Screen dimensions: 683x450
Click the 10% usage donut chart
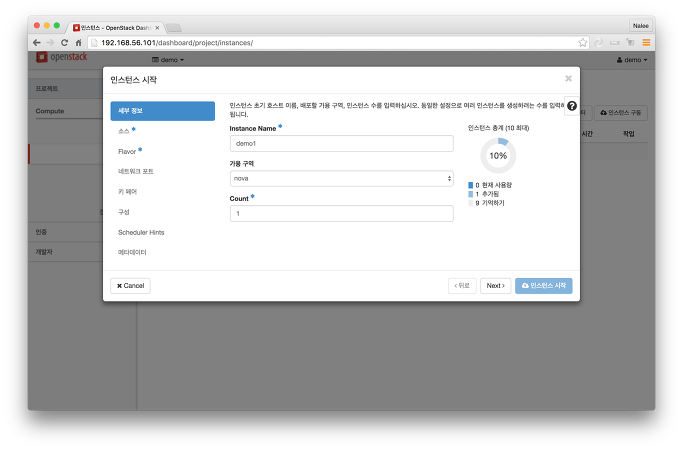coord(498,156)
